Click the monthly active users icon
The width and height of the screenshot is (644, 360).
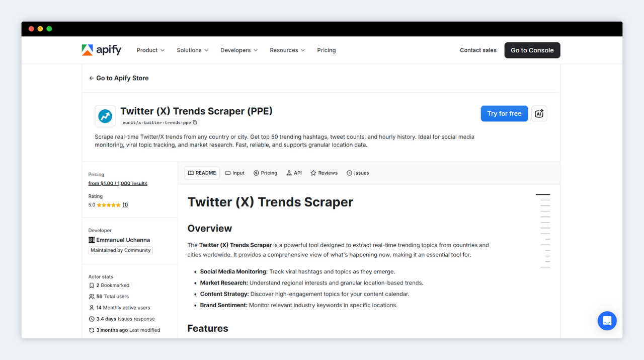point(92,308)
